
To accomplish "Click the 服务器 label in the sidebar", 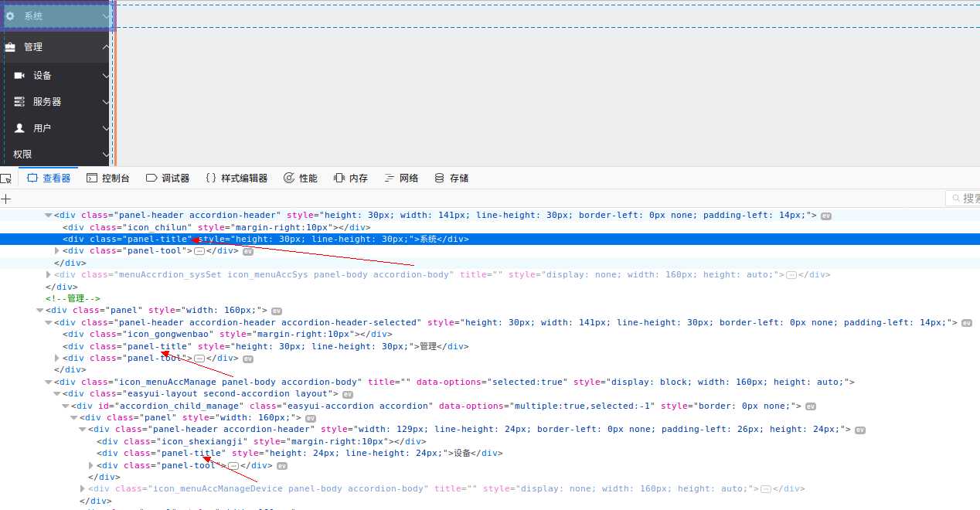I will click(x=47, y=102).
